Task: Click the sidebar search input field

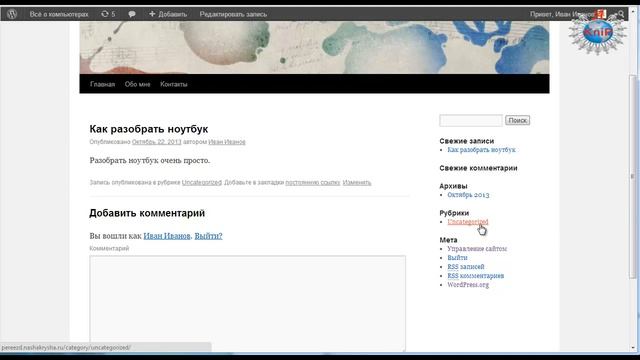Action: point(471,120)
